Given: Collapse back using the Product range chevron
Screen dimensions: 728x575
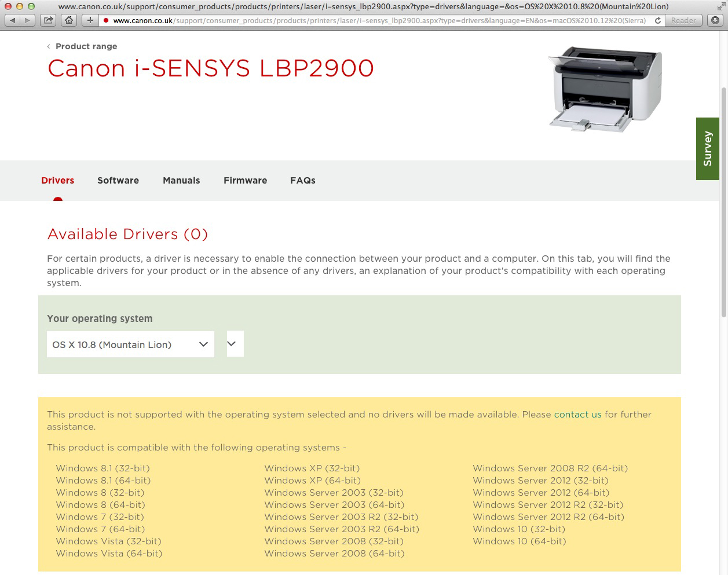Looking at the screenshot, I should click(x=48, y=46).
